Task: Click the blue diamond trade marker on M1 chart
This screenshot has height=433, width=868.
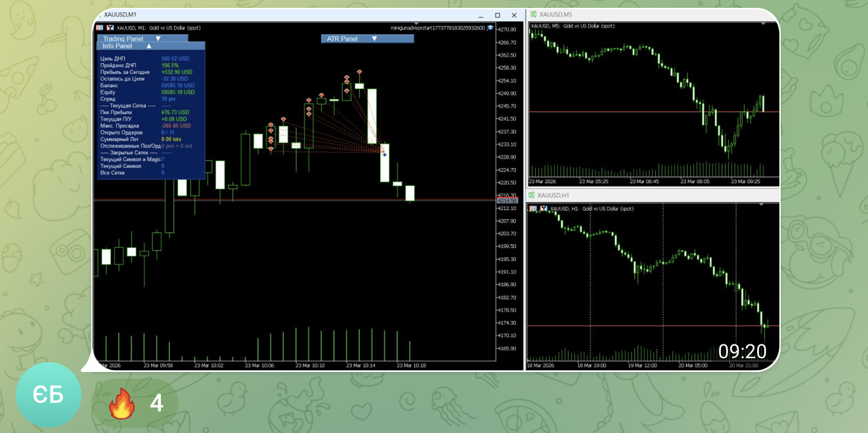Action: tap(385, 155)
